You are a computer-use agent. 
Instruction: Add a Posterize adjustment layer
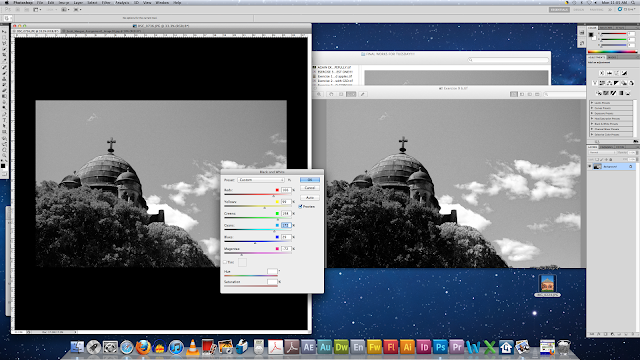[x=606, y=93]
